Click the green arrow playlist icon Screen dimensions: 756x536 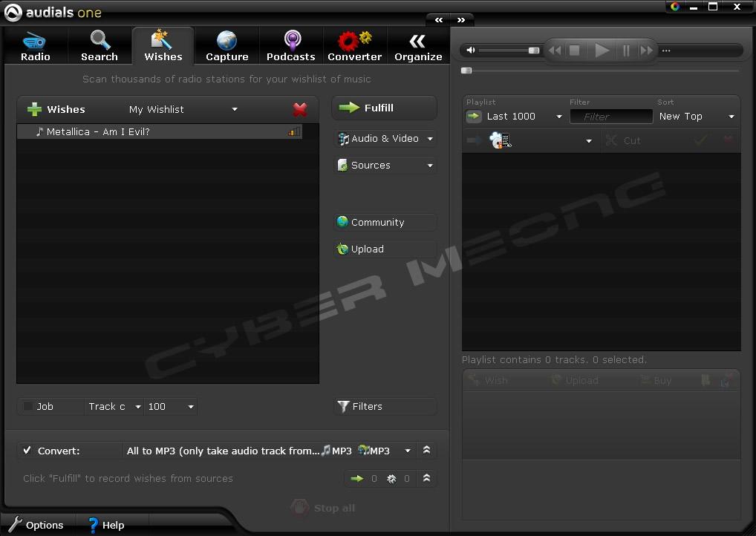(x=474, y=116)
